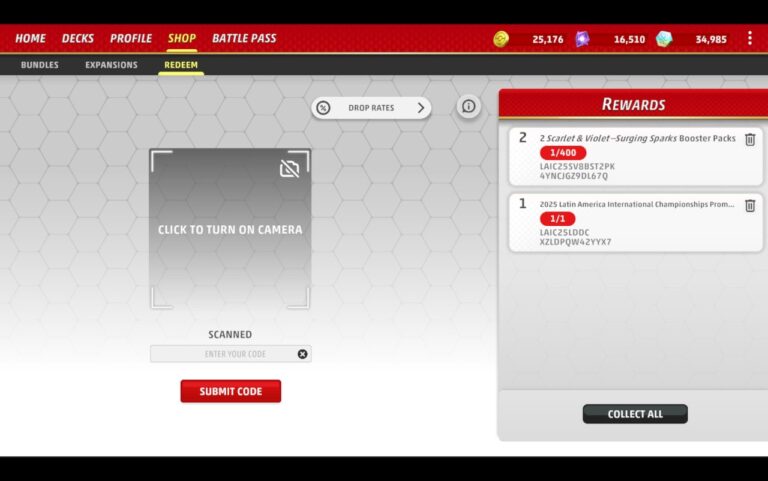Click the Collect All button
The width and height of the screenshot is (768, 481).
click(x=635, y=414)
